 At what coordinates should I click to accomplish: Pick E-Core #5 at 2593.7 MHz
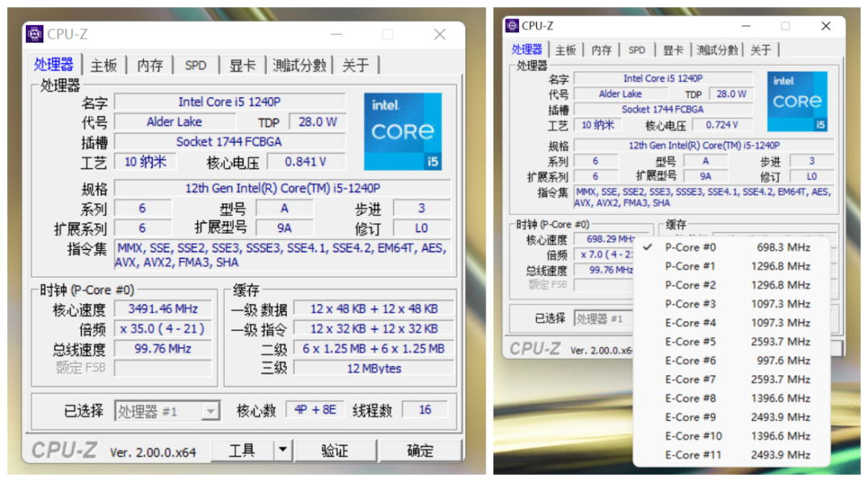tap(731, 341)
